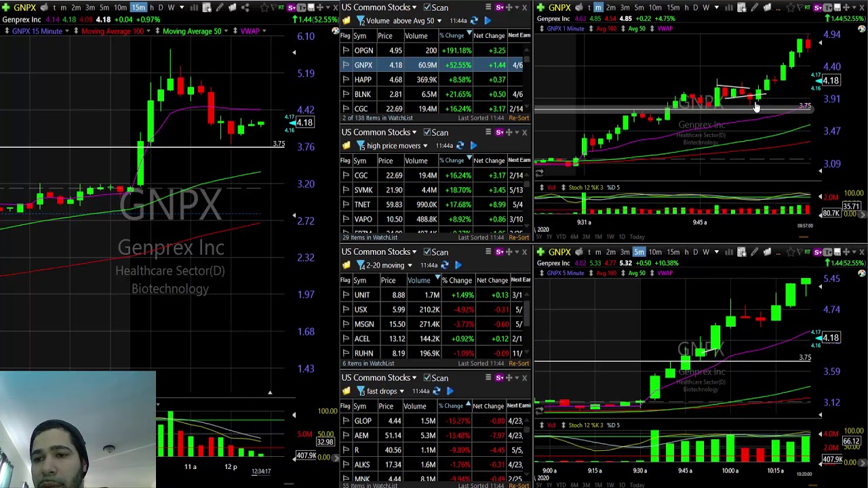The width and height of the screenshot is (868, 488).
Task: Click the studies bar icon in the 5-minute chart toolbar
Action: pyautogui.click(x=728, y=252)
